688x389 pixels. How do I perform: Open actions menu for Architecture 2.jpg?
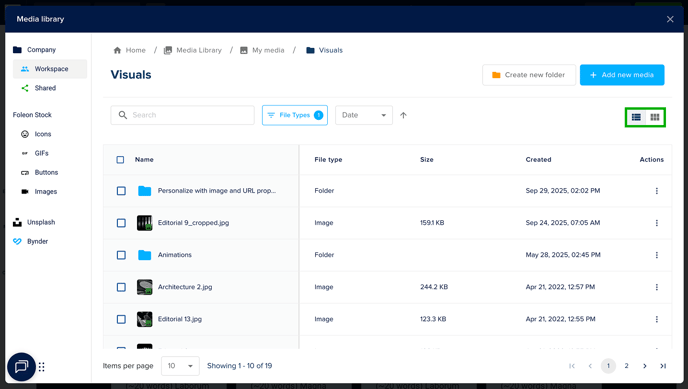(656, 287)
